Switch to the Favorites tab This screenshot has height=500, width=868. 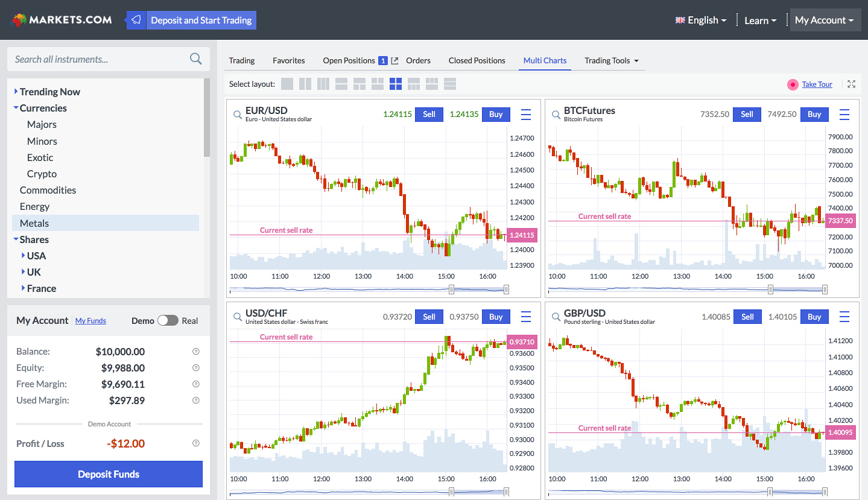coord(289,60)
